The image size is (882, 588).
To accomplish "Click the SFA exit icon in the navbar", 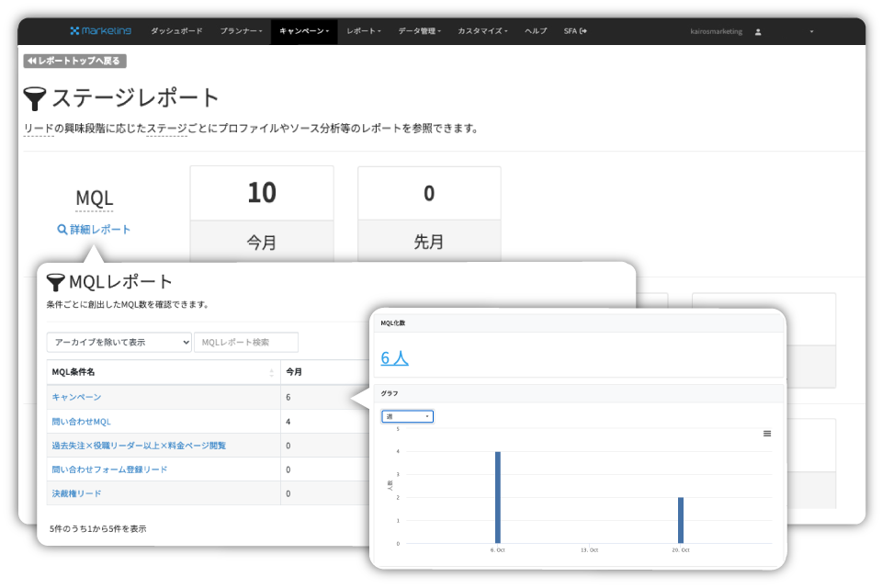I will [x=582, y=29].
